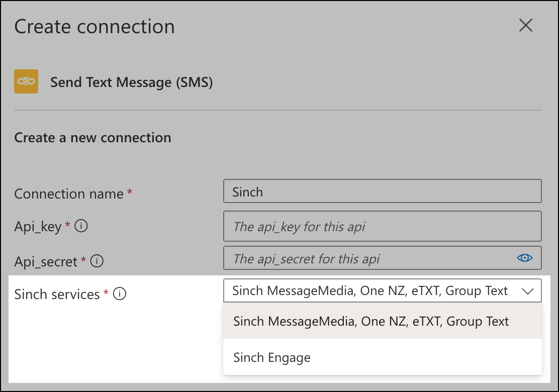Viewport: 559px width, 392px height.
Task: Click the Sinch services label
Action: (x=57, y=295)
